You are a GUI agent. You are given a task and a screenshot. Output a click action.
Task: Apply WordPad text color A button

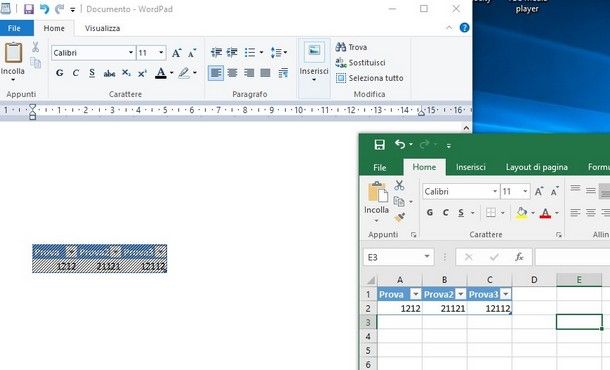tap(161, 73)
